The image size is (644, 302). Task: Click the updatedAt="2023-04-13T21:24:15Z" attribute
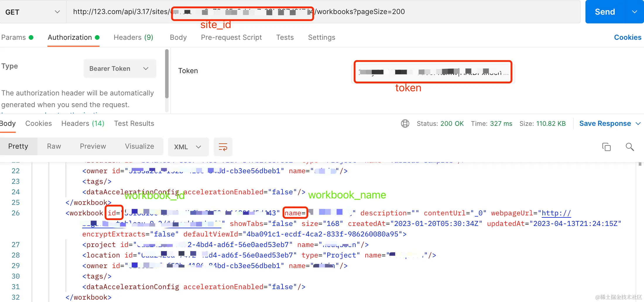(554, 224)
